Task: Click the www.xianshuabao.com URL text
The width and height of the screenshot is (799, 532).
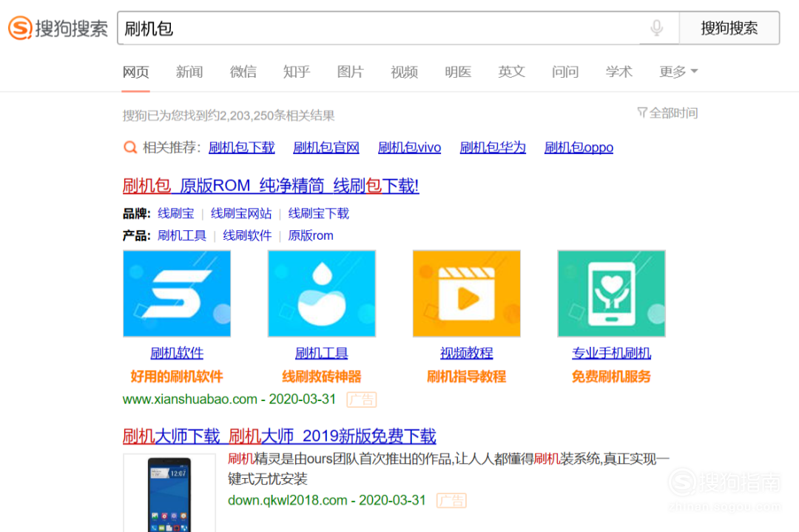Action: 189,399
